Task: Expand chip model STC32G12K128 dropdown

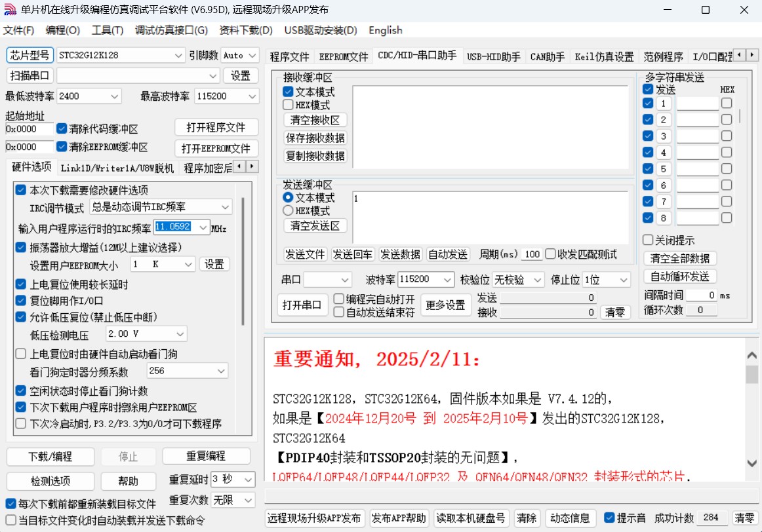Action: coord(178,55)
